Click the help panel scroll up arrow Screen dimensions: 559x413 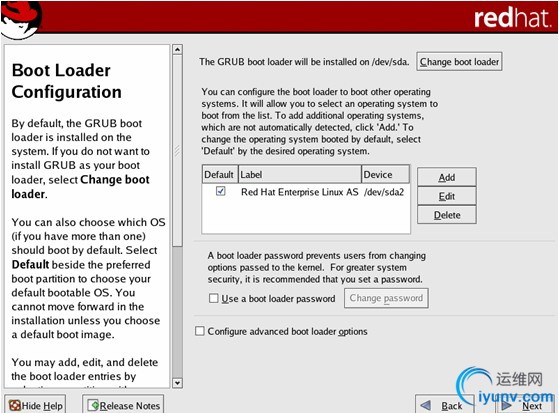177,49
